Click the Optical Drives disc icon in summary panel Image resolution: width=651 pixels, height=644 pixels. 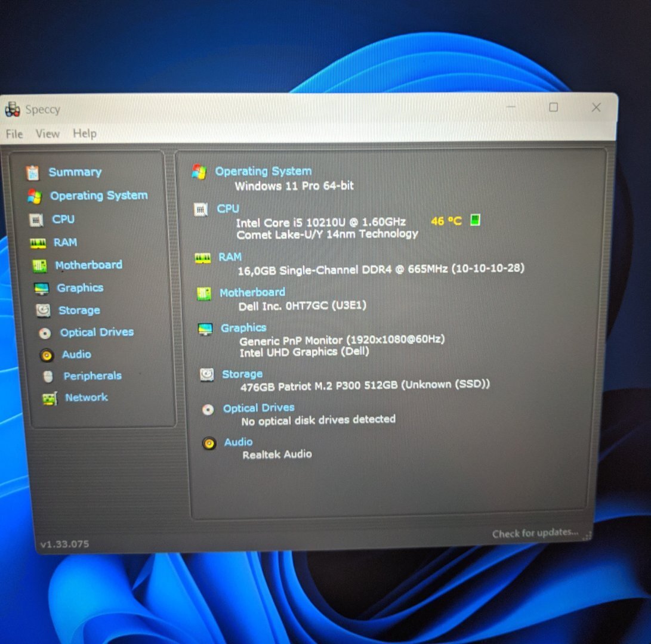click(x=208, y=410)
